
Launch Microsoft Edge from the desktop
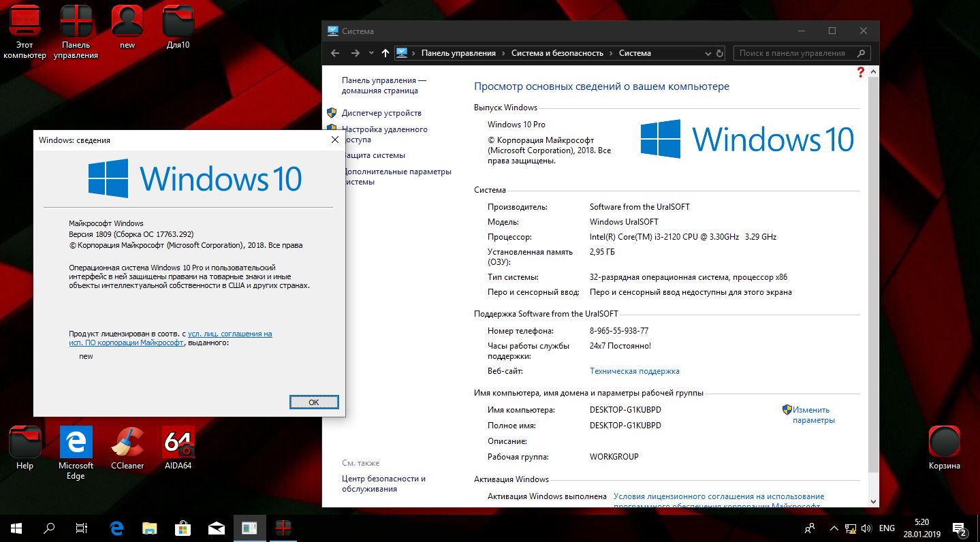[76, 453]
